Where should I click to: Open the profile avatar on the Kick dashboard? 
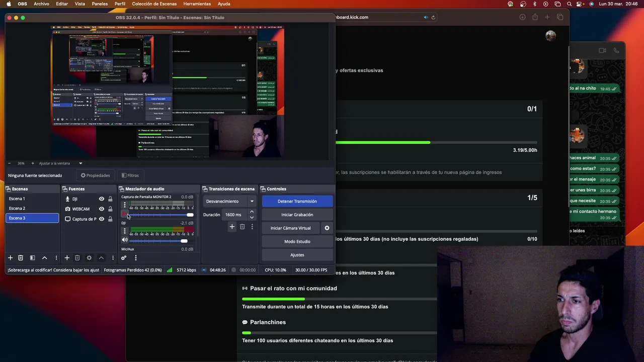point(551,36)
